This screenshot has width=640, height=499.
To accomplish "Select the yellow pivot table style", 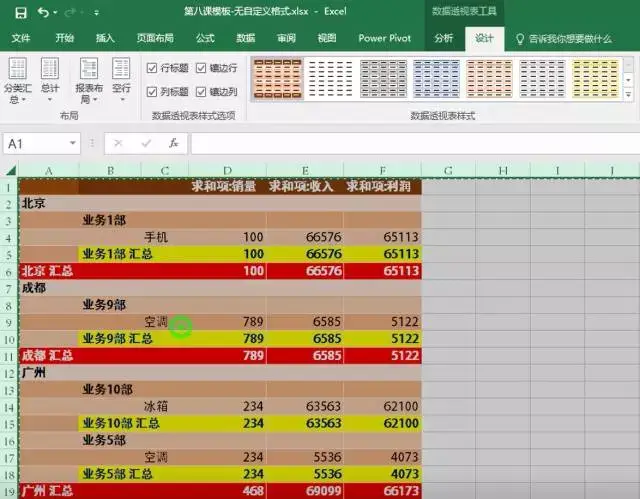I will (596, 79).
